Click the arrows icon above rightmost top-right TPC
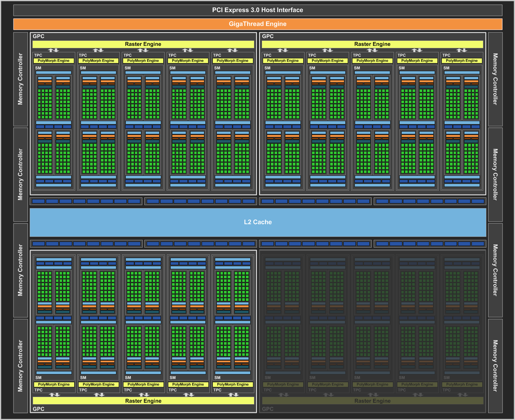The image size is (515, 420). [x=462, y=50]
